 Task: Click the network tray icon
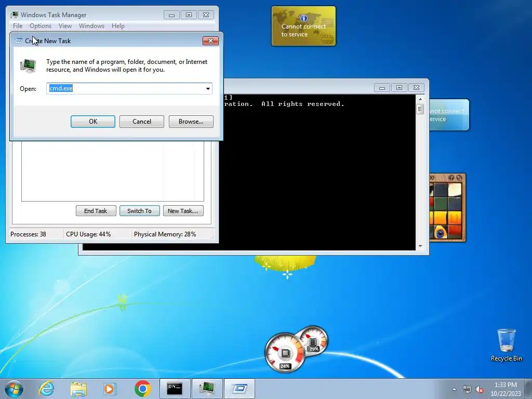click(x=467, y=389)
